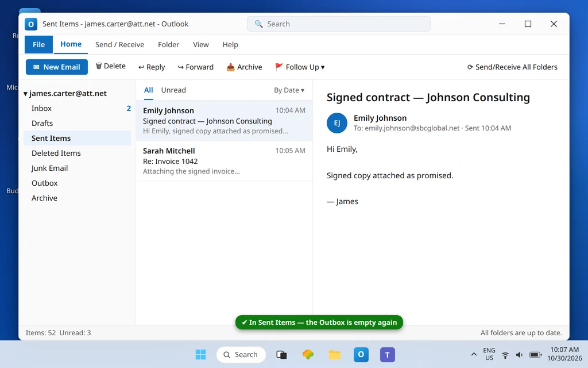Forward the selected email

[195, 67]
